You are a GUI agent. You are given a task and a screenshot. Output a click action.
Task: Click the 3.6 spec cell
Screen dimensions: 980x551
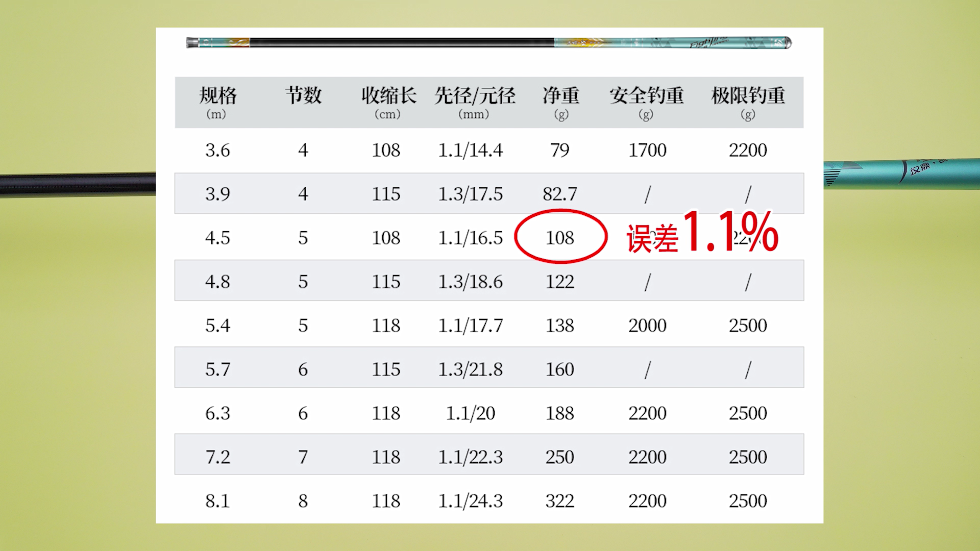pyautogui.click(x=217, y=150)
